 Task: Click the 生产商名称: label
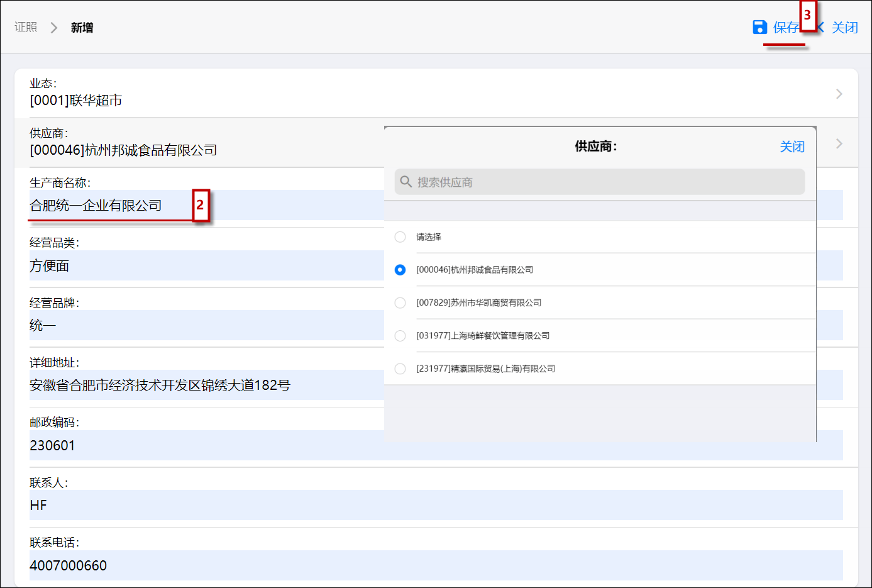point(60,182)
